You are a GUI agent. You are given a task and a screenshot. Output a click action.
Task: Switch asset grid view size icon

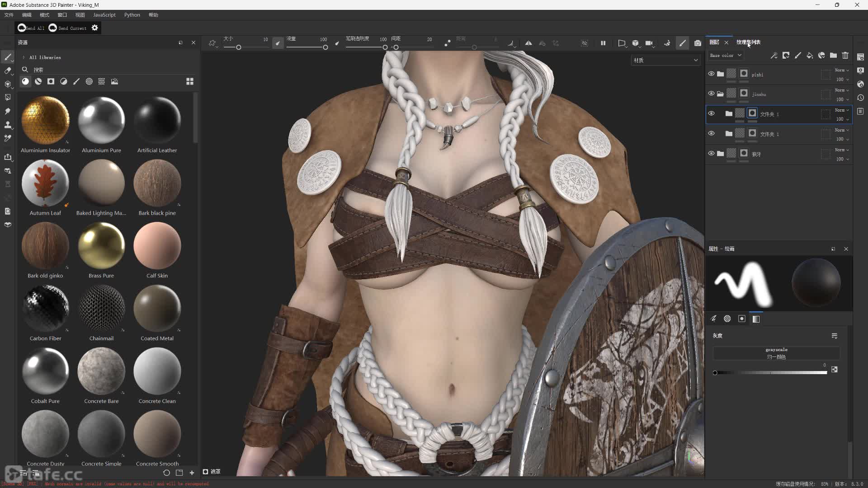[x=190, y=81]
